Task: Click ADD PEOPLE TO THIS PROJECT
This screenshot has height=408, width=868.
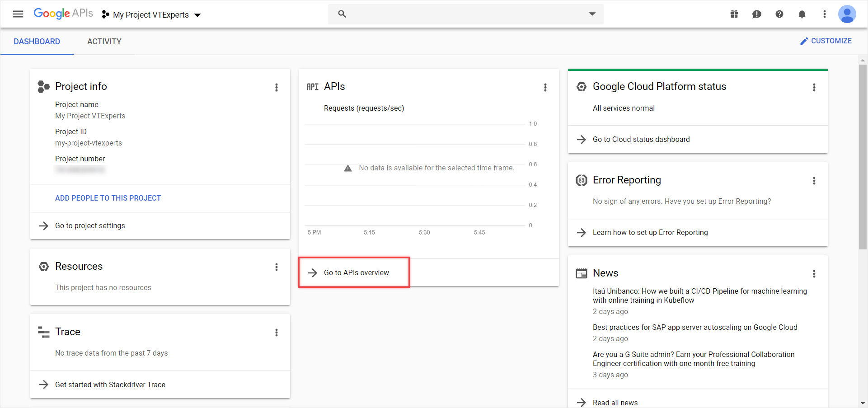Action: (x=108, y=198)
